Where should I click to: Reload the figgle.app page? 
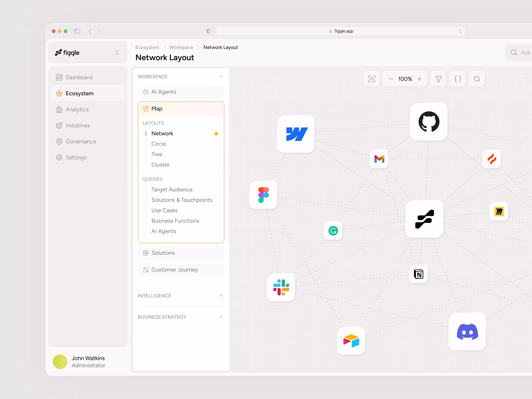(460, 31)
